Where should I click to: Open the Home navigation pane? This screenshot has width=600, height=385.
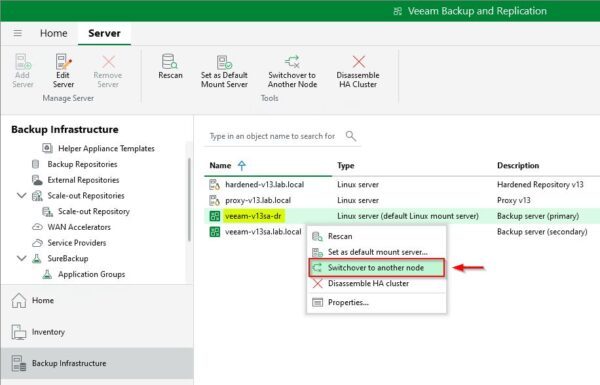pyautogui.click(x=97, y=300)
